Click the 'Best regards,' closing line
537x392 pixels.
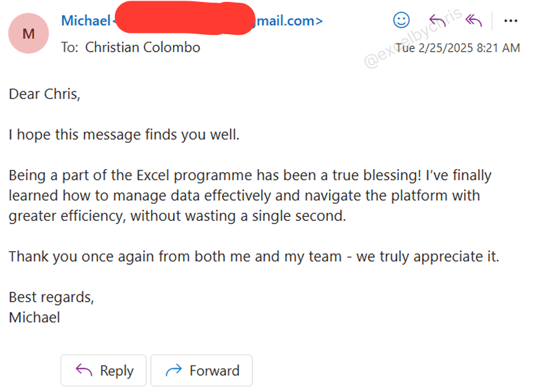(x=52, y=297)
